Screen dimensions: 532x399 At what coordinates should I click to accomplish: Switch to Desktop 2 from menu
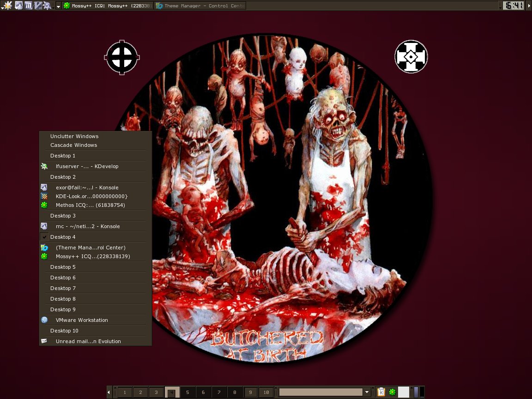click(x=95, y=177)
